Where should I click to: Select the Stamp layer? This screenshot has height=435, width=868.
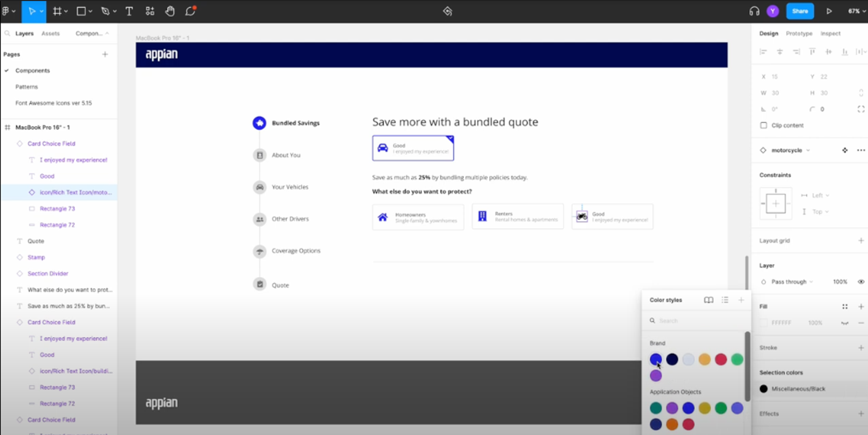36,257
